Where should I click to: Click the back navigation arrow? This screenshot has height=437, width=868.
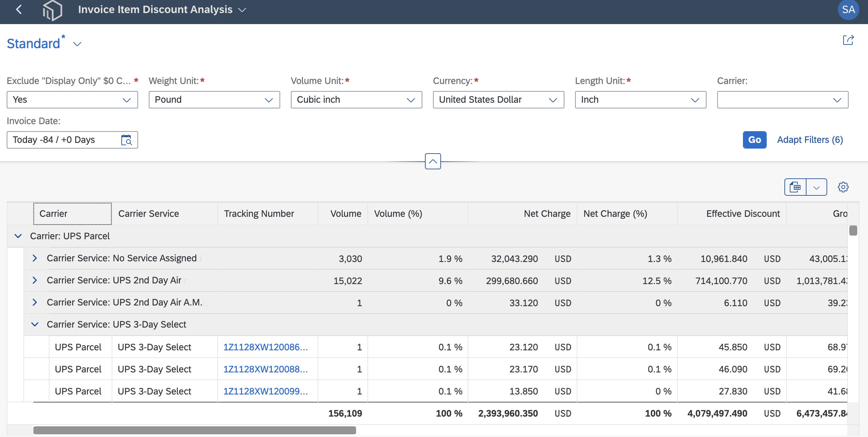click(x=19, y=9)
